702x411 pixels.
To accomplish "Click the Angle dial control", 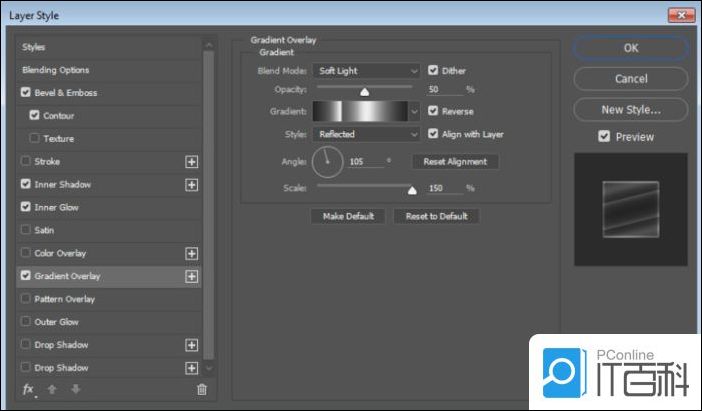I will pos(327,161).
